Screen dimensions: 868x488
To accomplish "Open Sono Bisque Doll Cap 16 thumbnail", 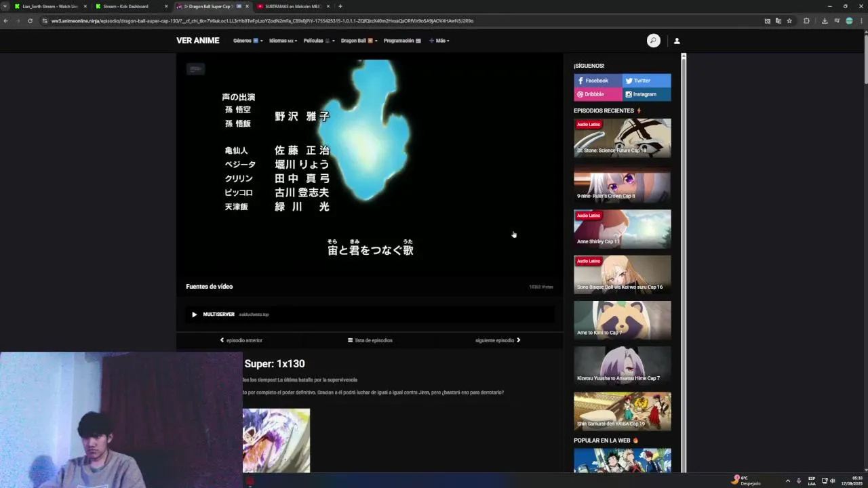I will pos(623,274).
